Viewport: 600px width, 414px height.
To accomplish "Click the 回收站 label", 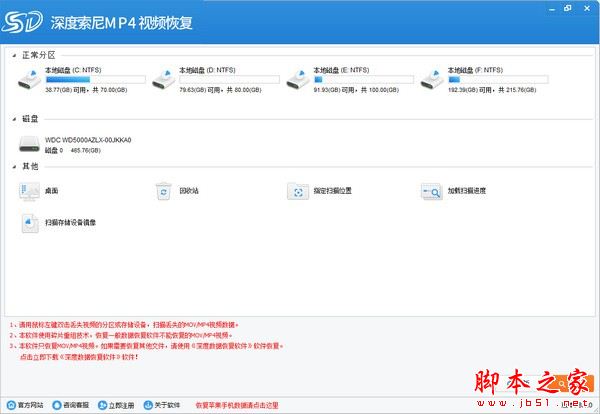I will tap(189, 191).
